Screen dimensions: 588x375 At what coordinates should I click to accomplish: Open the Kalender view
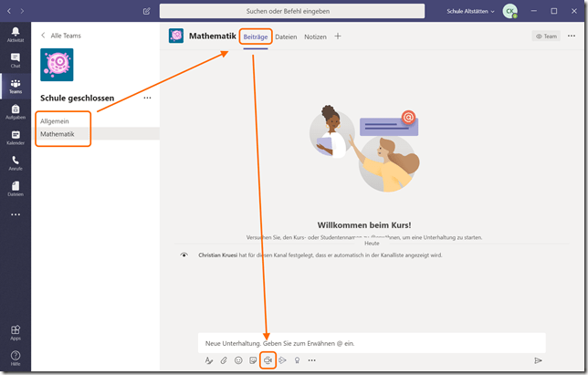point(16,137)
